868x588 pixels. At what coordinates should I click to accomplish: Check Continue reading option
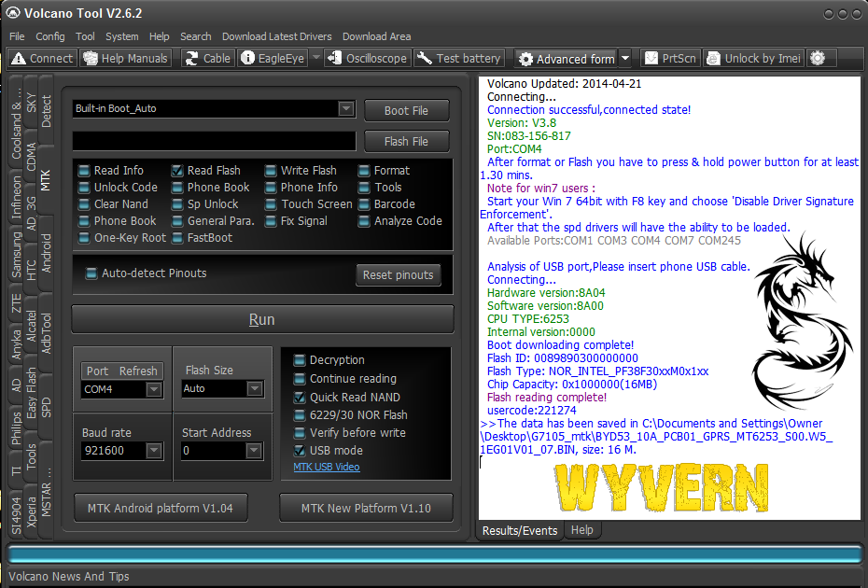click(300, 379)
